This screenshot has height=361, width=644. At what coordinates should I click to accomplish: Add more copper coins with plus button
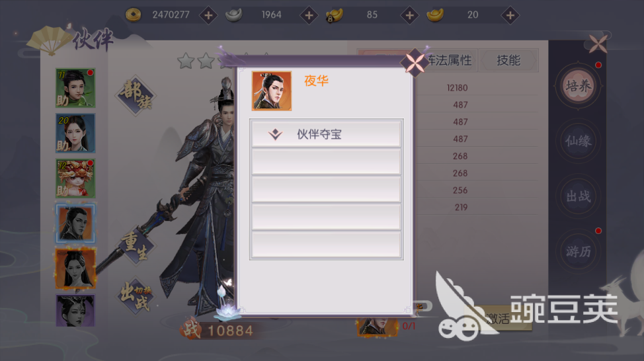pos(208,16)
